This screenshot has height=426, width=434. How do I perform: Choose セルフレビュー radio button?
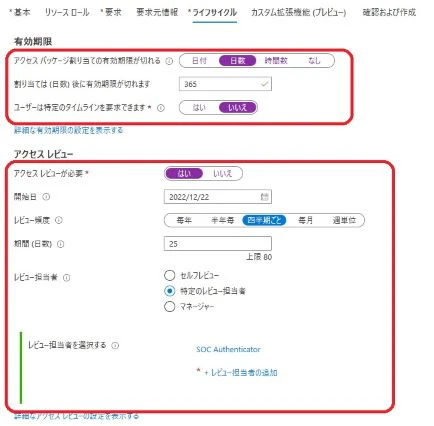[169, 275]
